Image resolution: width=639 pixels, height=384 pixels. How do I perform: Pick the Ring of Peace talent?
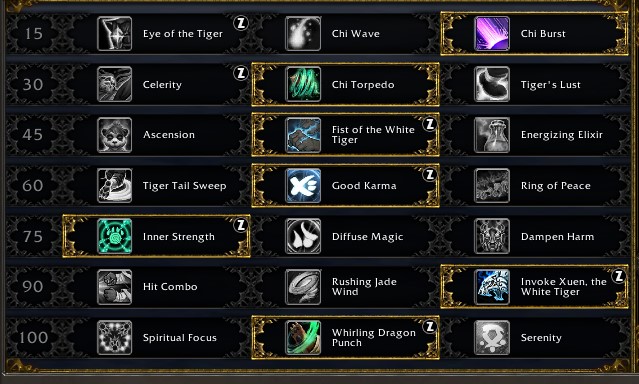(x=534, y=185)
